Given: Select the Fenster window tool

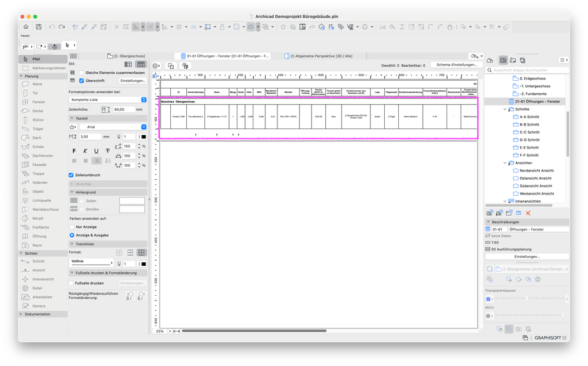Looking at the screenshot, I should click(43, 102).
